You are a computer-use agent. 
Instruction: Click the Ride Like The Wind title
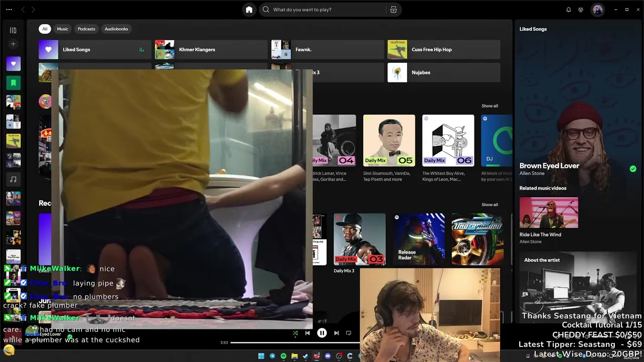[540, 235]
